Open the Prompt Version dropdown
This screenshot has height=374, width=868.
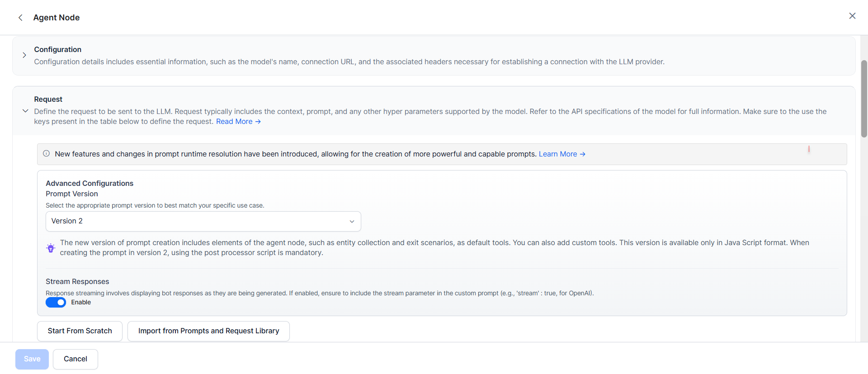tap(203, 221)
